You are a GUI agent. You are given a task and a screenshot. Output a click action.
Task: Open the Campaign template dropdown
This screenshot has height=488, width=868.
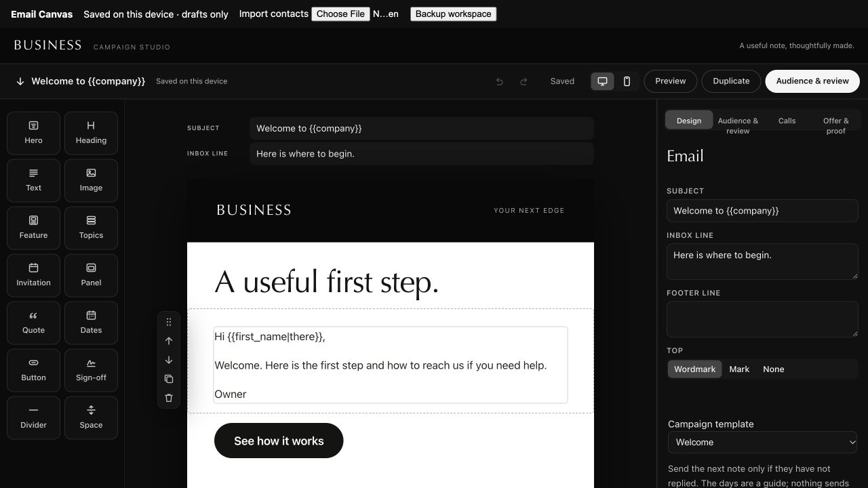click(762, 443)
